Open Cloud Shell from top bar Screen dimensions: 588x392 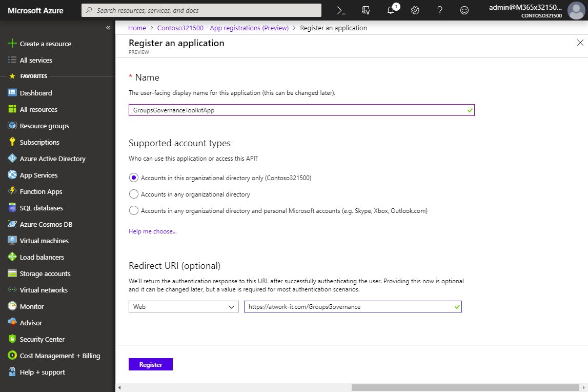pyautogui.click(x=341, y=10)
